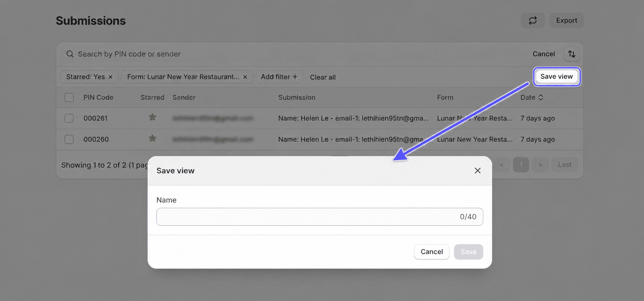Click the Form column header
The image size is (644, 301).
point(445,97)
